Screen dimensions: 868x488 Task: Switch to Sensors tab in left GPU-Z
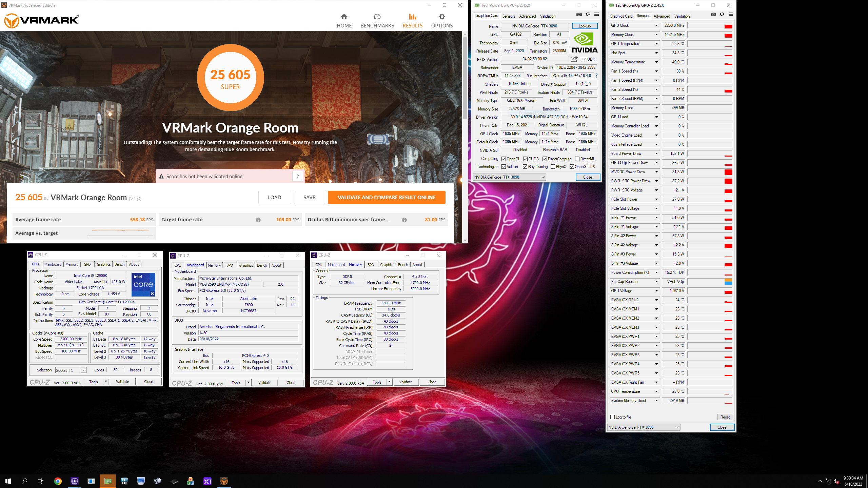pyautogui.click(x=509, y=16)
